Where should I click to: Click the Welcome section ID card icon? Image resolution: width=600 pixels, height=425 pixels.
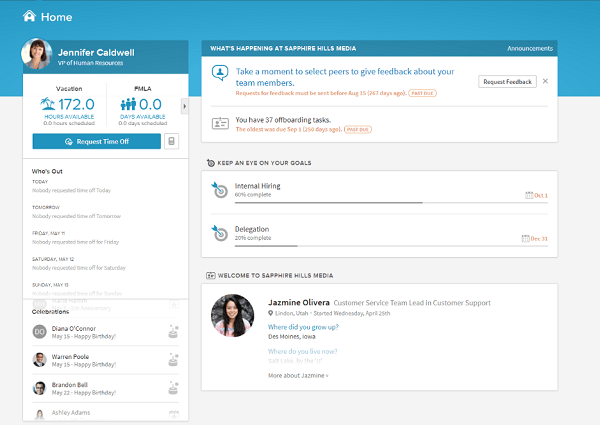tap(211, 275)
